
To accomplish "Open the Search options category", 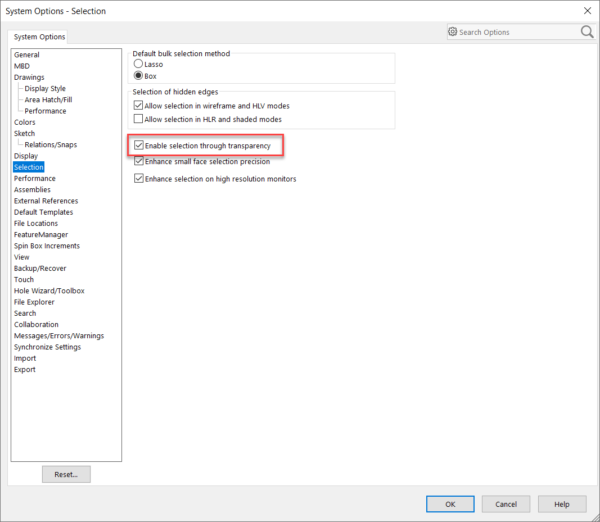I will coord(25,313).
